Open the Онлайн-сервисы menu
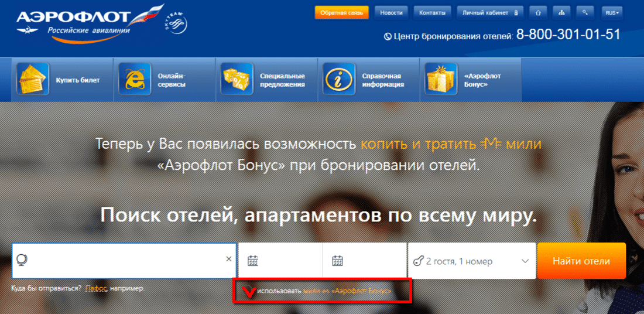 (165, 80)
